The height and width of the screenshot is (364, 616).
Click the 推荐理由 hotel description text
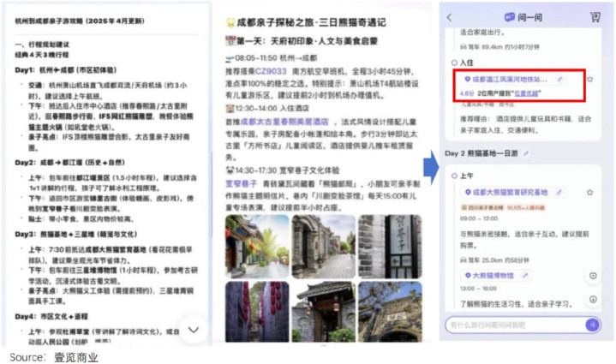click(x=525, y=124)
